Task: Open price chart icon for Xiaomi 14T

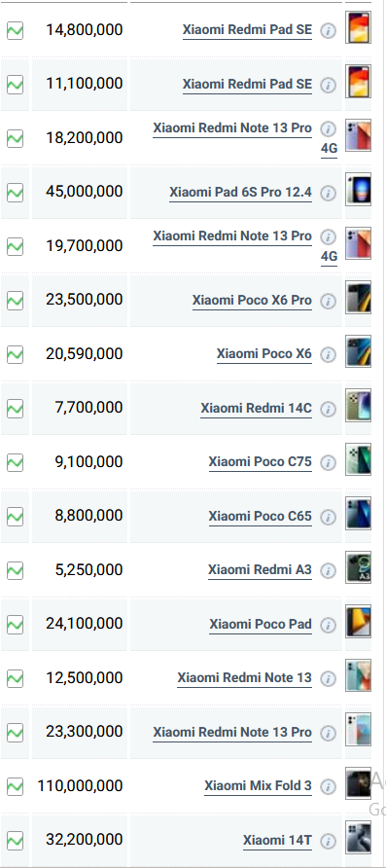Action: tap(15, 841)
